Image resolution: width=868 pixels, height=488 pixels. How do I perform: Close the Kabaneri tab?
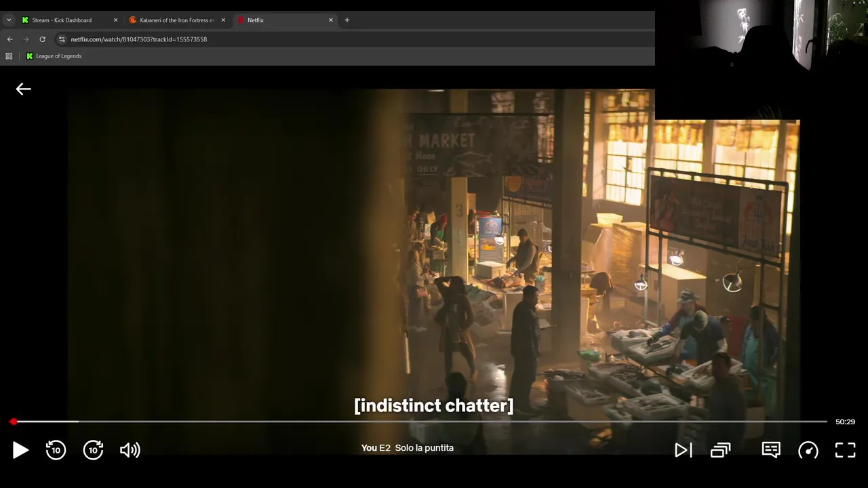(223, 20)
